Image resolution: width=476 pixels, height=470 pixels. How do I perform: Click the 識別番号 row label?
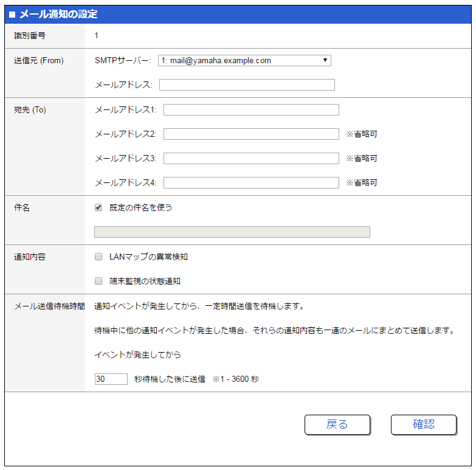click(x=30, y=36)
